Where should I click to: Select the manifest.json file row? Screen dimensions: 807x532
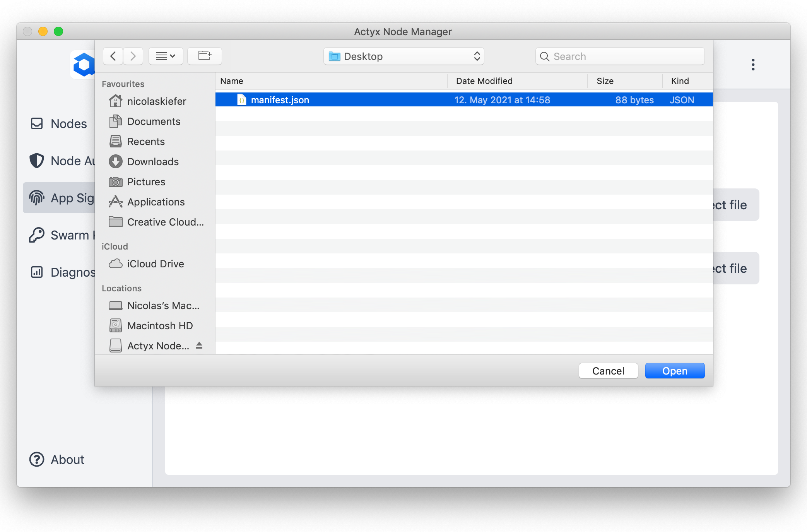463,100
